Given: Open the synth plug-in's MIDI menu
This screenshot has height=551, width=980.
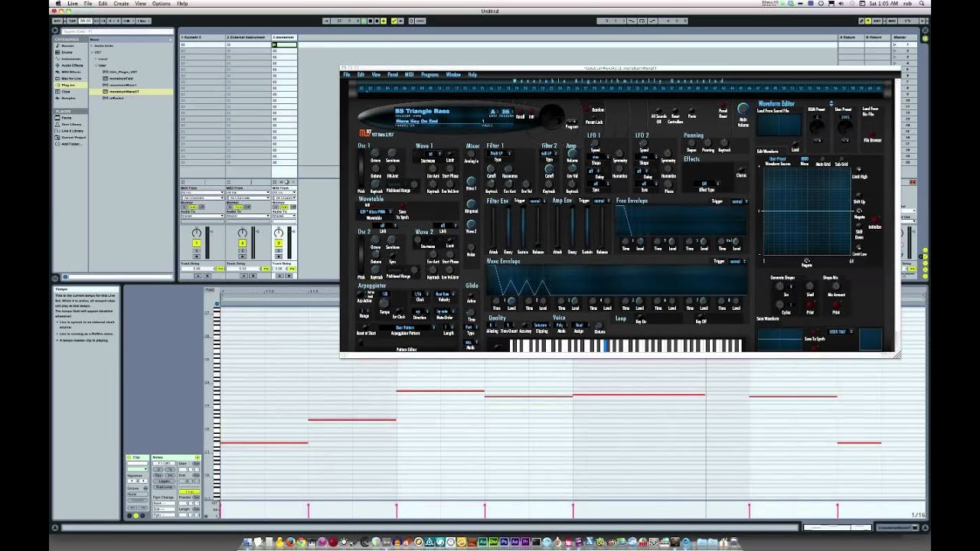Looking at the screenshot, I should [410, 75].
